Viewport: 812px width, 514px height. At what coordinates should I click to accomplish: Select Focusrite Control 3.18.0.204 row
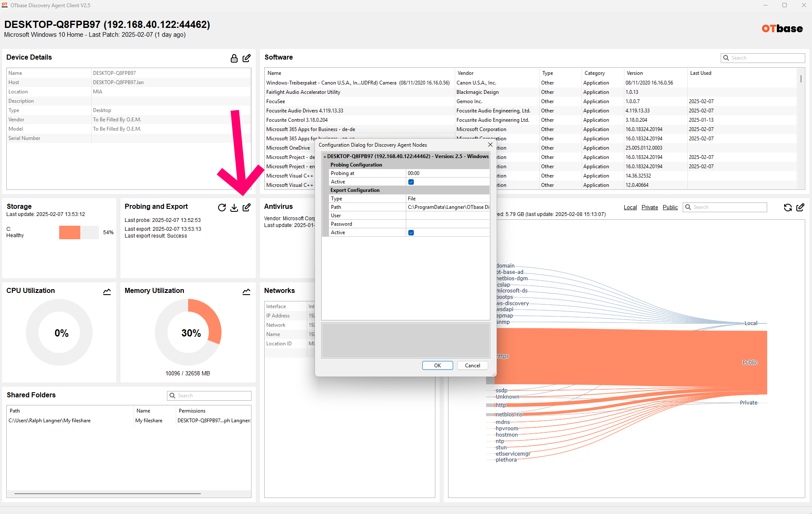(530, 120)
